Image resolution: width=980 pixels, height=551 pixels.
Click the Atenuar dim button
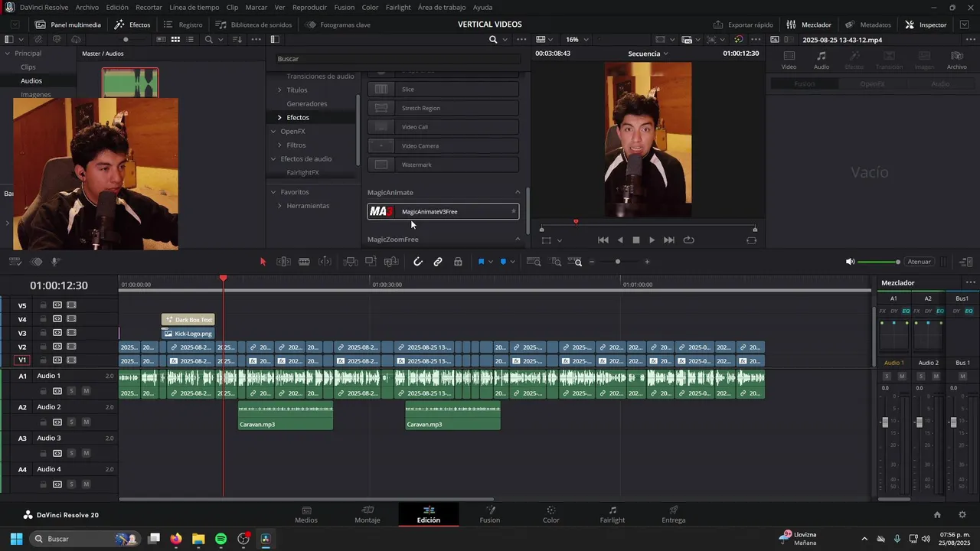tap(919, 262)
